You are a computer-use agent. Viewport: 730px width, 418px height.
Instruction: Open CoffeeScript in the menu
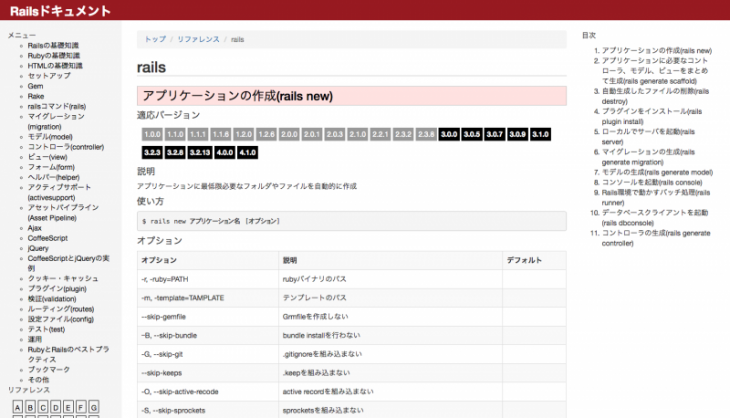[x=47, y=238]
